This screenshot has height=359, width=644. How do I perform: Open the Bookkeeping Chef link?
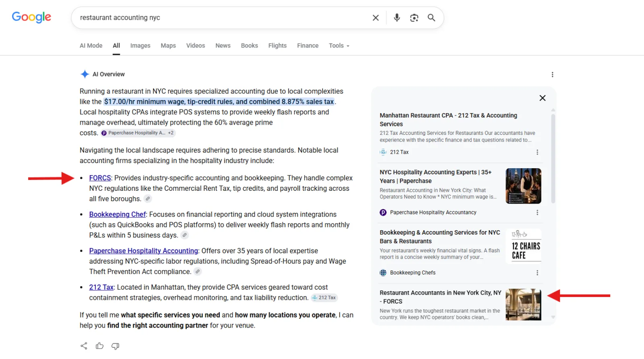(118, 215)
